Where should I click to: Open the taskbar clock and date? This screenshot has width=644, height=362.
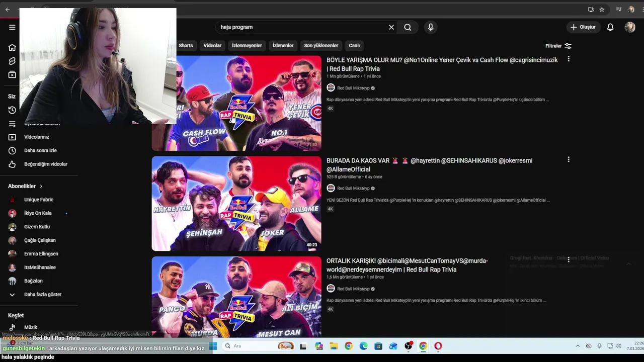[635, 346]
